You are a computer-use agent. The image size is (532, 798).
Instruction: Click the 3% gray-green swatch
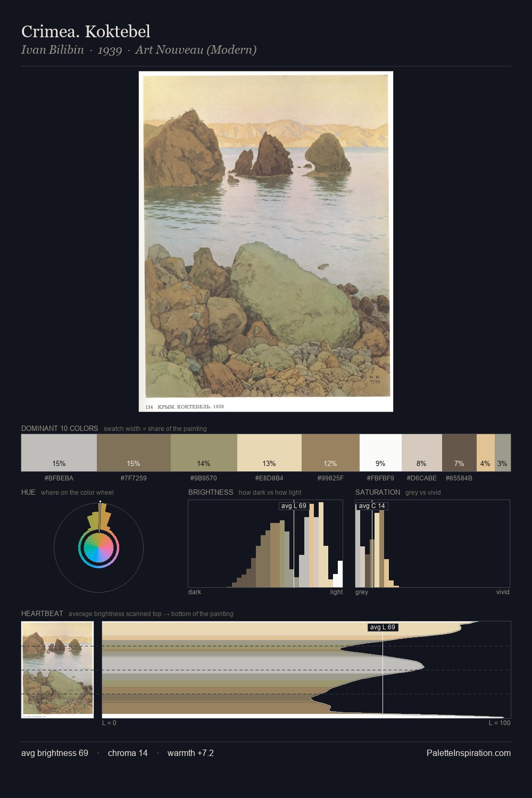[x=503, y=453]
